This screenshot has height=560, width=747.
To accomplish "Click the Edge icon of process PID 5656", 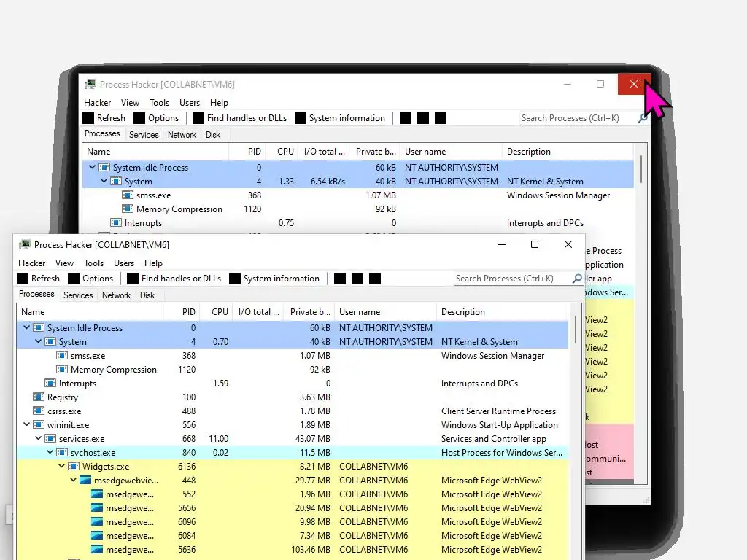I will click(97, 508).
